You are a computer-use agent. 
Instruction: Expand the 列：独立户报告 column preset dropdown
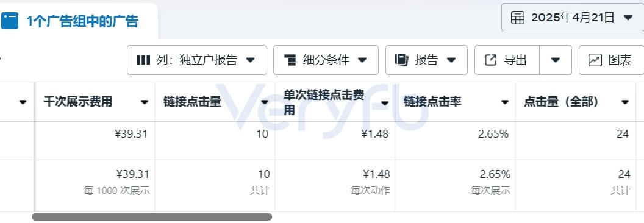pos(197,60)
